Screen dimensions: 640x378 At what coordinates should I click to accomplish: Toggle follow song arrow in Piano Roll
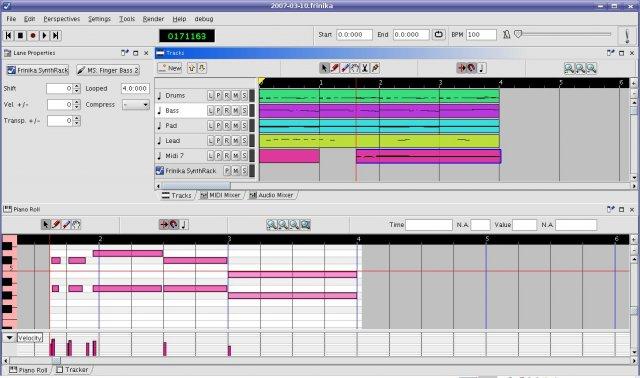tap(164, 225)
